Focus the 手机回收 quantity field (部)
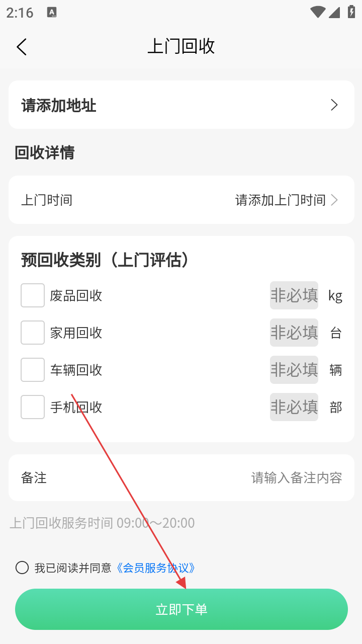Viewport: 362px width, 644px height. click(x=294, y=407)
